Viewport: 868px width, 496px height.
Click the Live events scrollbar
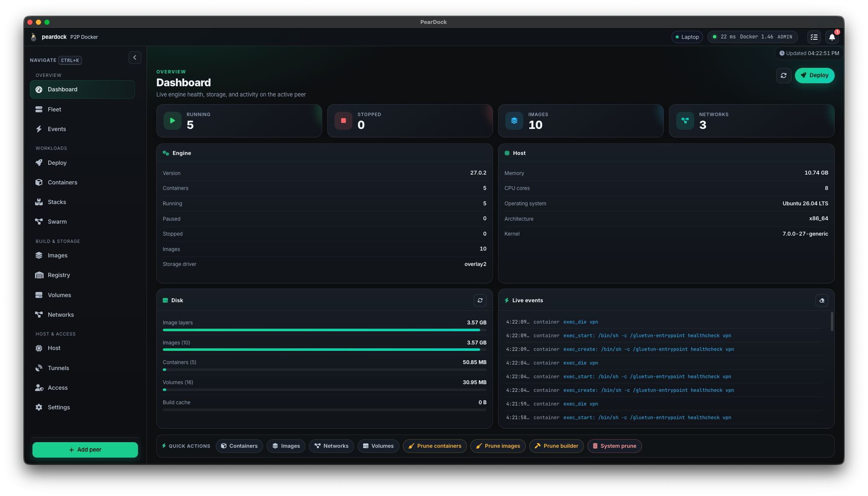[832, 321]
